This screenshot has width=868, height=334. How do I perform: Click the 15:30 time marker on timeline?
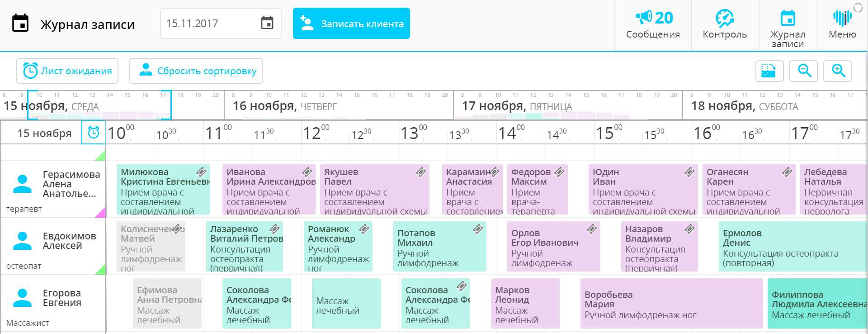coord(654,134)
